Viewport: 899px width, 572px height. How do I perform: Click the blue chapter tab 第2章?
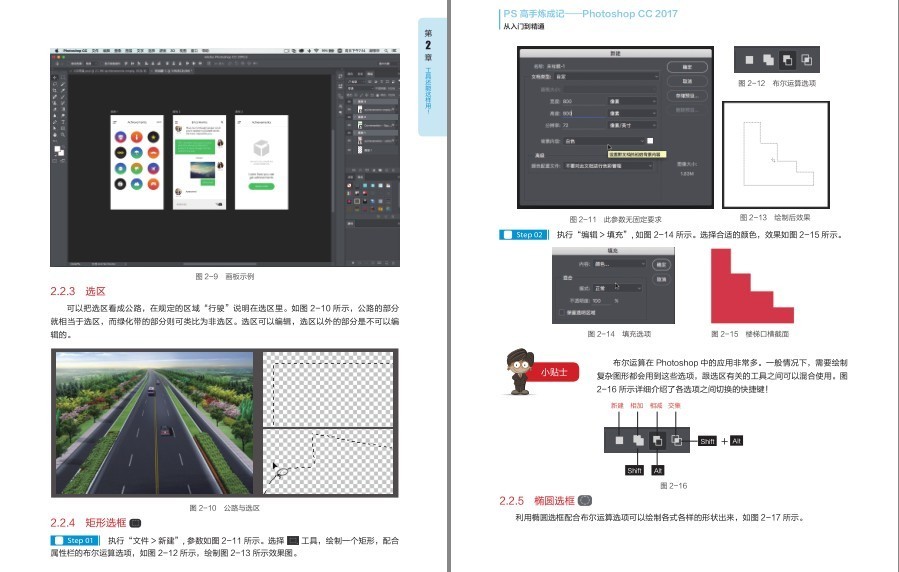(x=432, y=76)
